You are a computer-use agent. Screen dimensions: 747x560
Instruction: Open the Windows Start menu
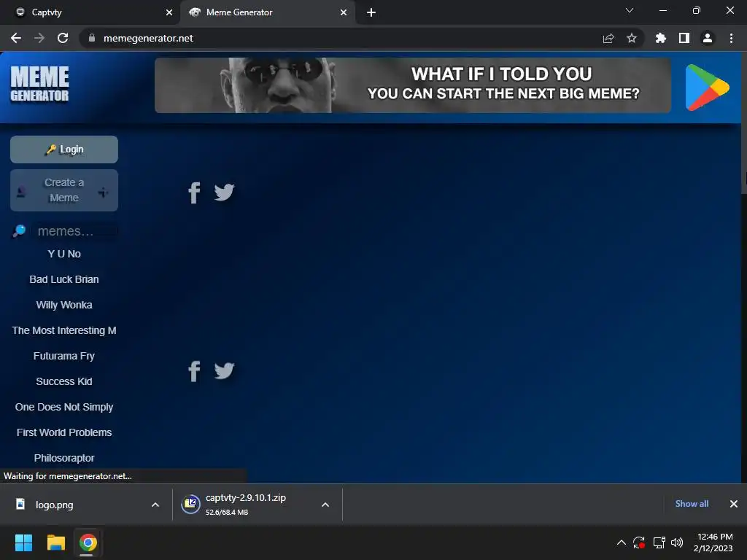[23, 542]
